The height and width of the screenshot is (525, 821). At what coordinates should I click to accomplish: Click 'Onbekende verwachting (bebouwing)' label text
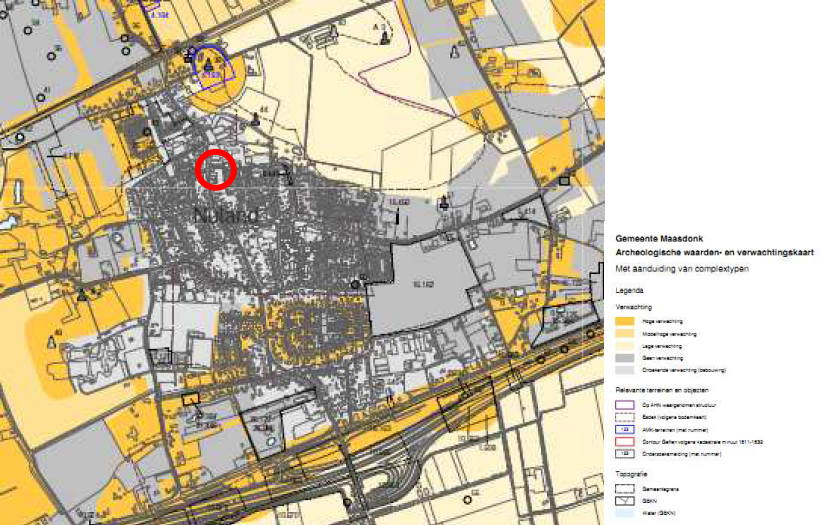pyautogui.click(x=684, y=370)
